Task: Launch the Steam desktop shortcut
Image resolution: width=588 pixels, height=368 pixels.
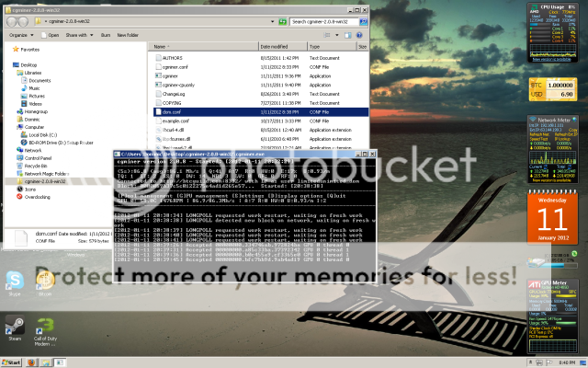Action: [x=15, y=328]
